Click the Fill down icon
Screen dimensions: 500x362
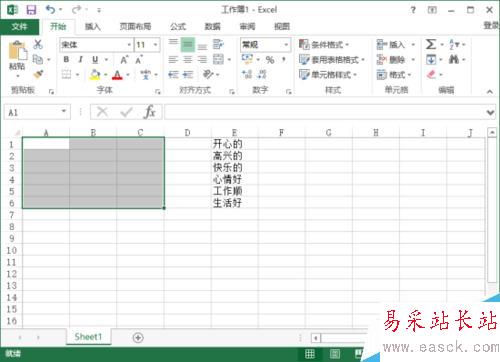tap(431, 60)
